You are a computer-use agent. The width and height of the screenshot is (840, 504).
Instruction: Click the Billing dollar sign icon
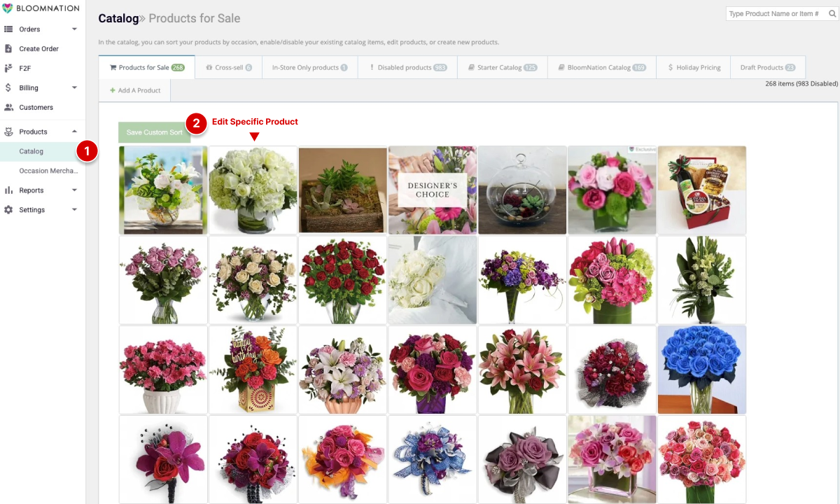8,88
